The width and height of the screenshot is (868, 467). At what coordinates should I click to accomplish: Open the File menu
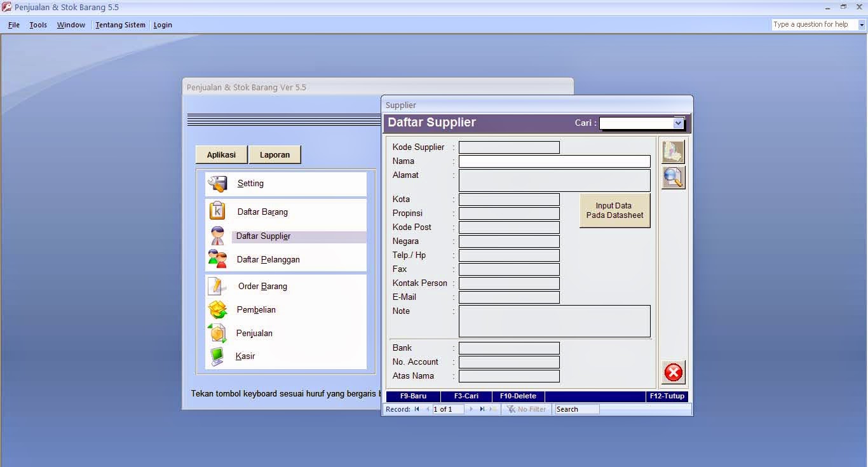14,25
